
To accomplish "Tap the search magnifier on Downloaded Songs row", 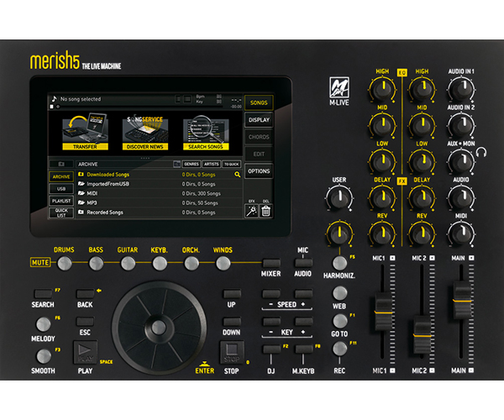I will [237, 175].
